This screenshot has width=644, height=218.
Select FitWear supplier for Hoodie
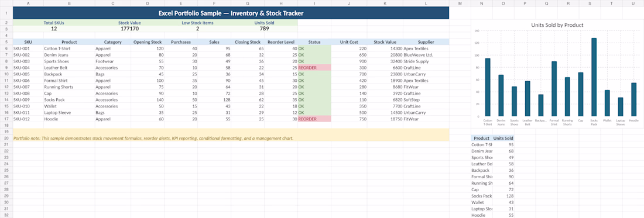(x=426, y=119)
